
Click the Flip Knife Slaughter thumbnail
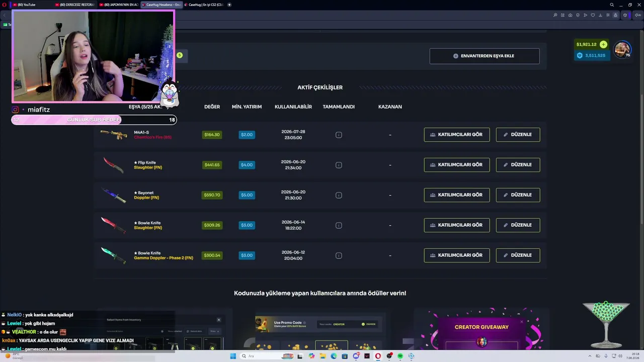click(114, 165)
